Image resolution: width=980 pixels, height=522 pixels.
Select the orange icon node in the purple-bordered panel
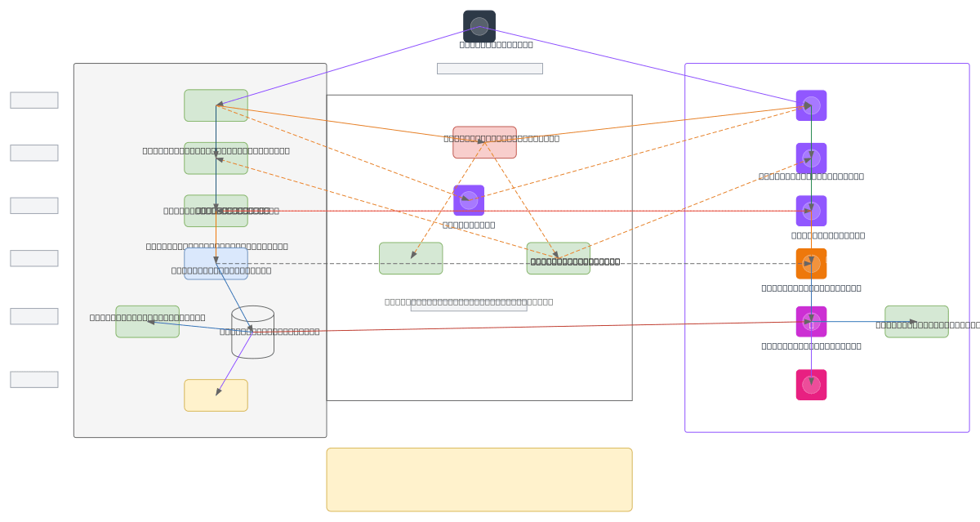coord(811,264)
